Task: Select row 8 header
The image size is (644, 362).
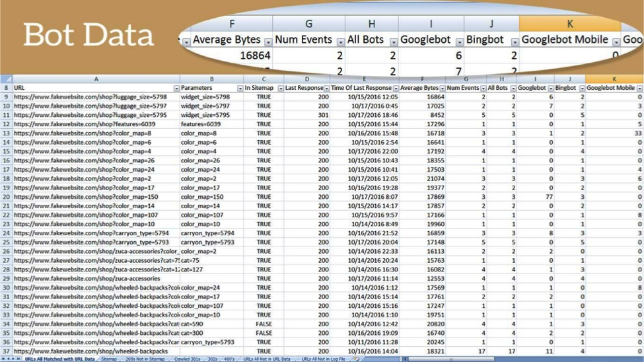Action: click(6, 88)
